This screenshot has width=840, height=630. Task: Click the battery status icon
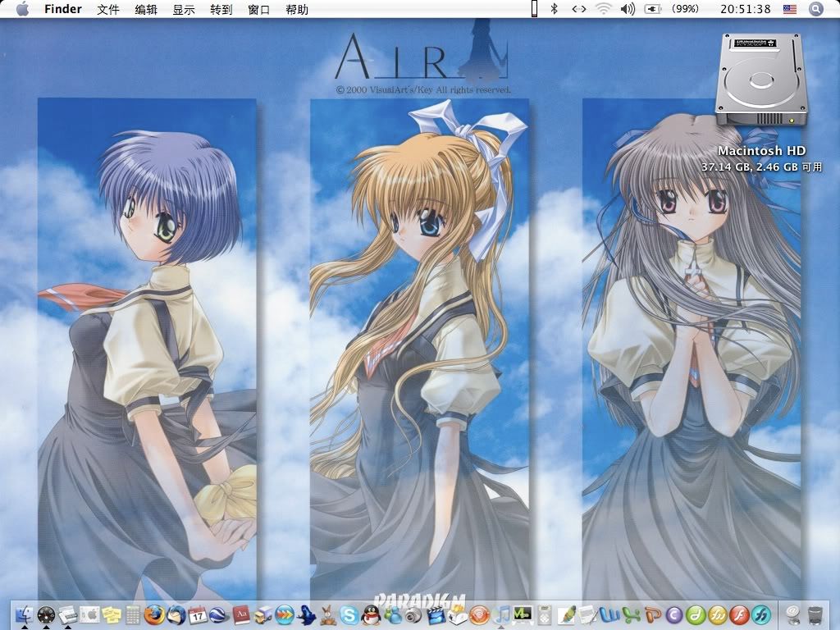[652, 9]
